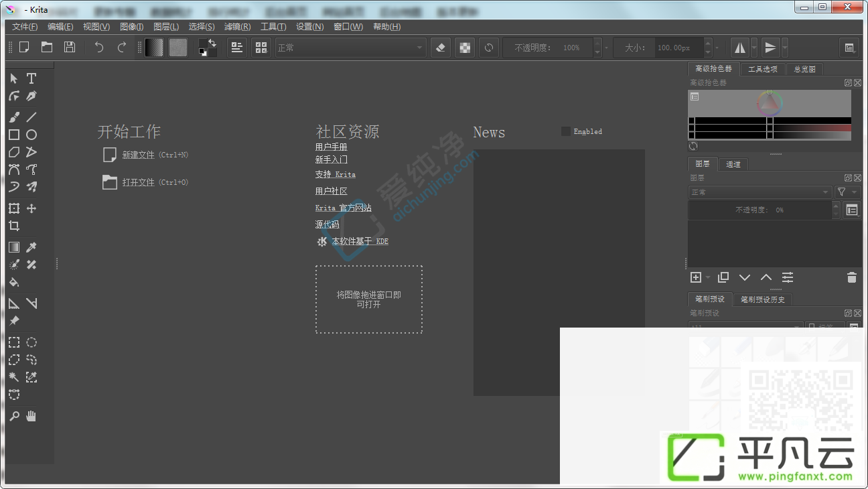Select the Shape Selection arrow tool
The height and width of the screenshot is (489, 868).
tap(14, 78)
